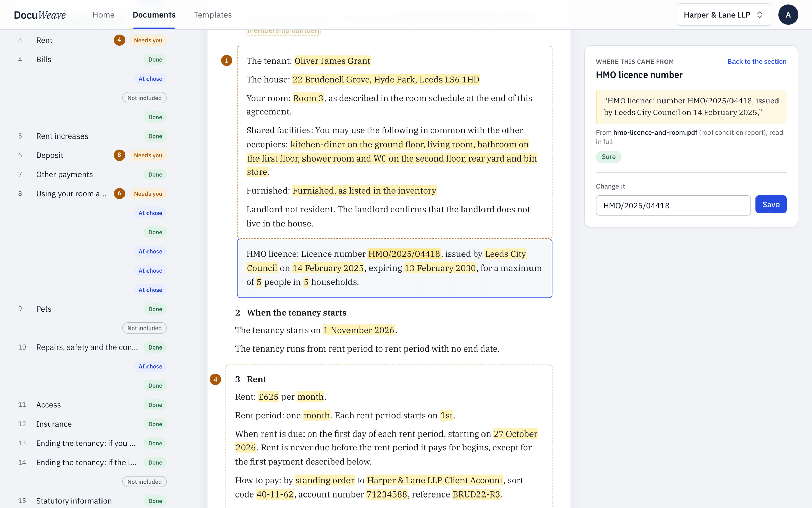Click the Needs you badge beside Deposit

[148, 155]
